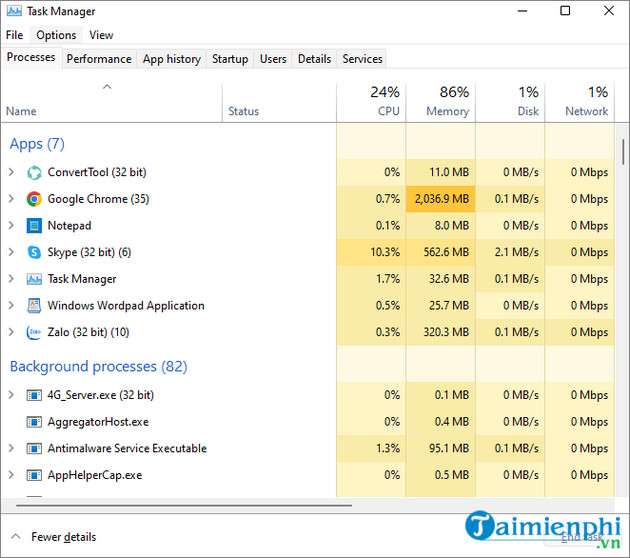Go to the Services tab
This screenshot has width=630, height=558.
362,59
